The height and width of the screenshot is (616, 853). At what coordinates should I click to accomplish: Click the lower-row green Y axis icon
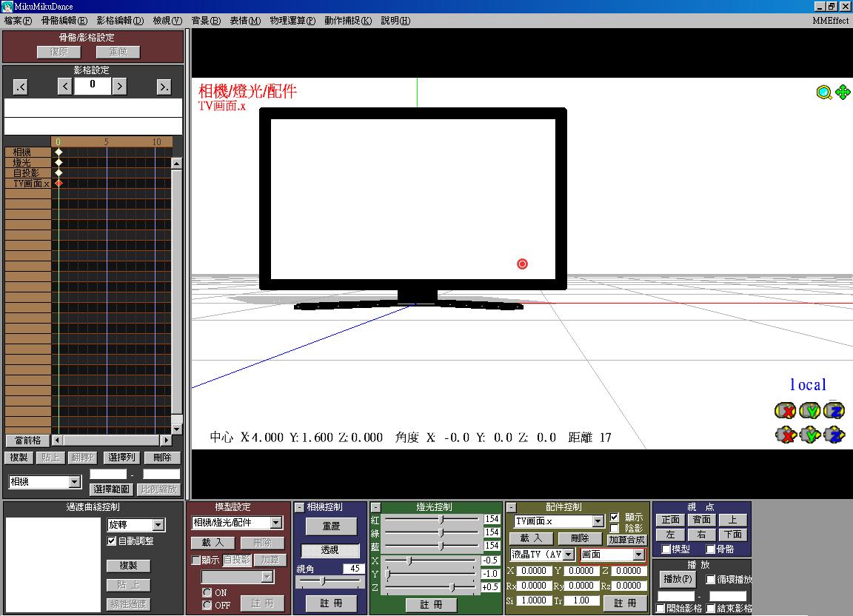point(809,435)
